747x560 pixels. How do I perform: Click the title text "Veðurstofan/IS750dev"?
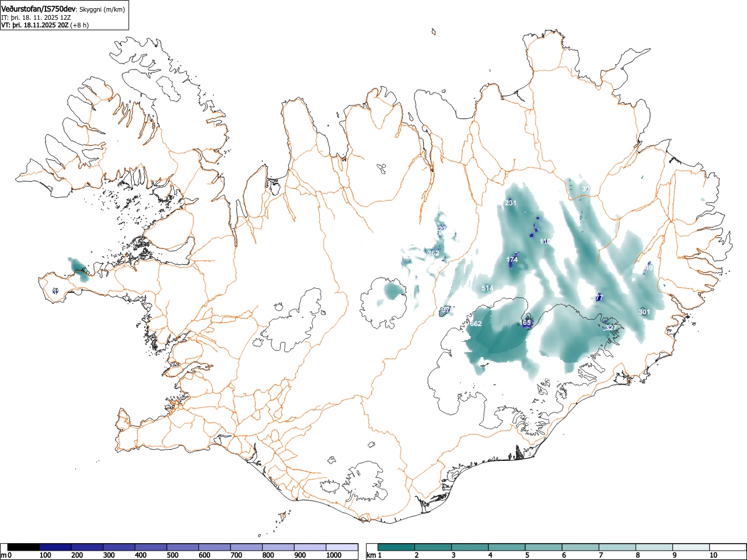point(39,9)
